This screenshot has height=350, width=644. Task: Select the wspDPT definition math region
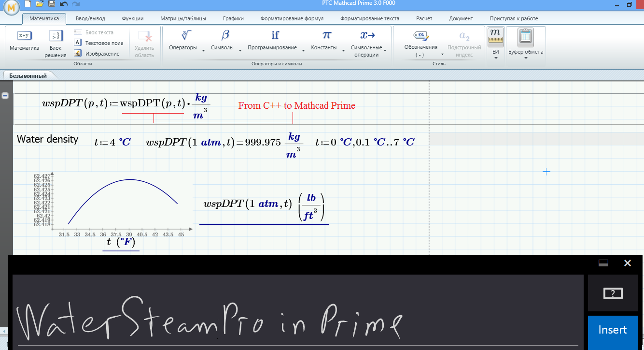point(126,104)
